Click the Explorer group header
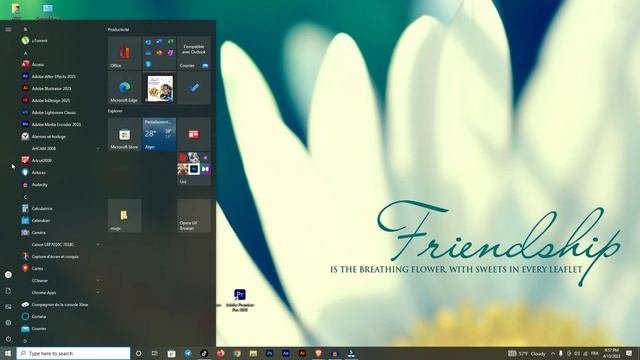This screenshot has height=360, width=640. point(115,111)
